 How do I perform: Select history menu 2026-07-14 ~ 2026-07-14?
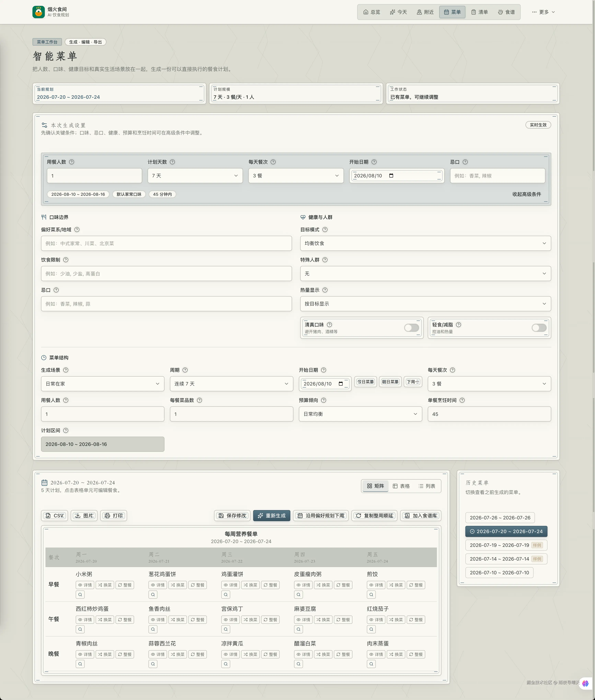tap(506, 559)
